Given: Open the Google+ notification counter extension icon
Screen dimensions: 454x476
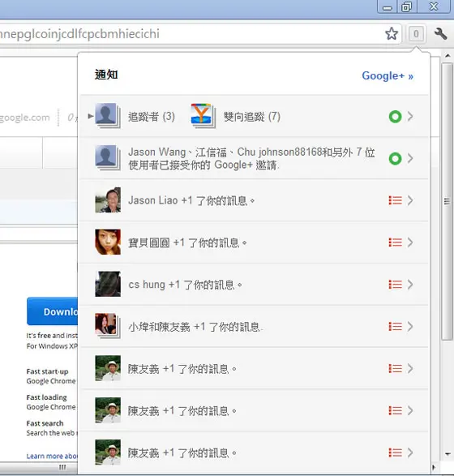Looking at the screenshot, I should [416, 34].
